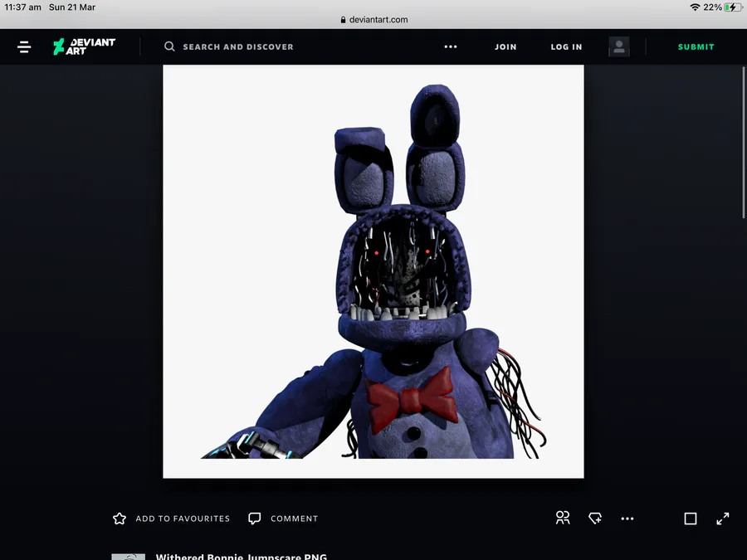Tap the deviantart.com address bar
Image resolution: width=747 pixels, height=560 pixels.
[374, 20]
